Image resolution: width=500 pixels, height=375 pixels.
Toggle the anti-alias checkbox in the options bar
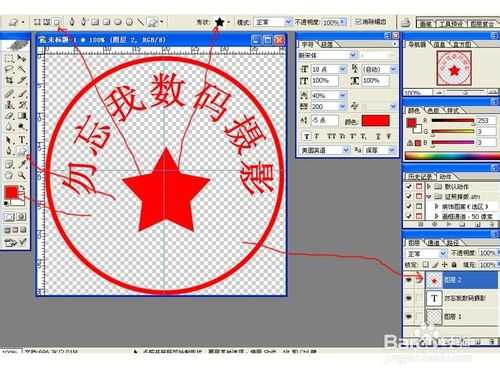pyautogui.click(x=358, y=22)
